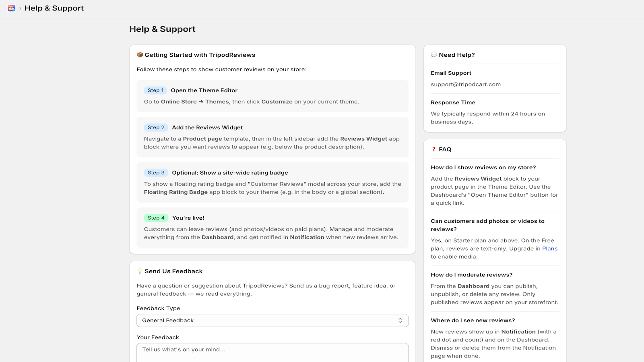Viewport: 644px width, 362px height.
Task: Click the Step 1 badge
Action: tap(155, 90)
